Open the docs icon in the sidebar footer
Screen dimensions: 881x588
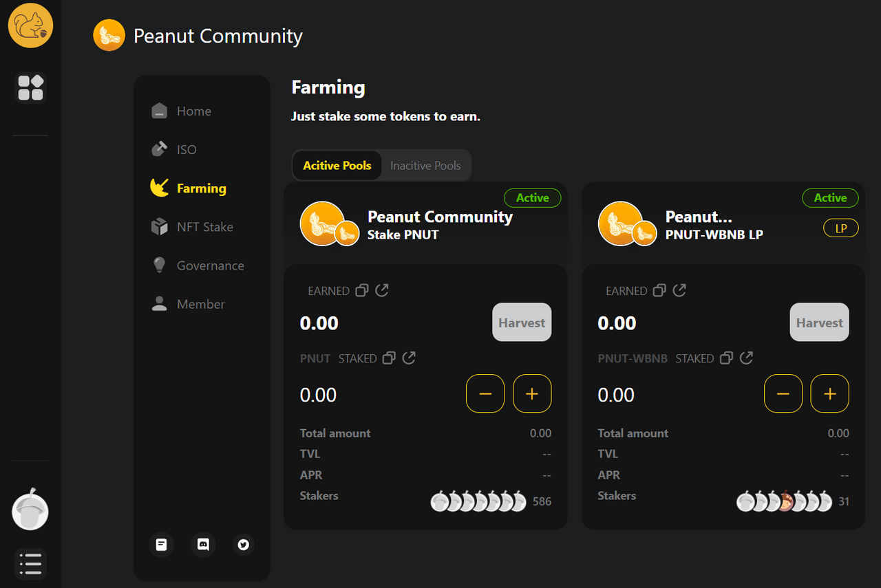161,545
